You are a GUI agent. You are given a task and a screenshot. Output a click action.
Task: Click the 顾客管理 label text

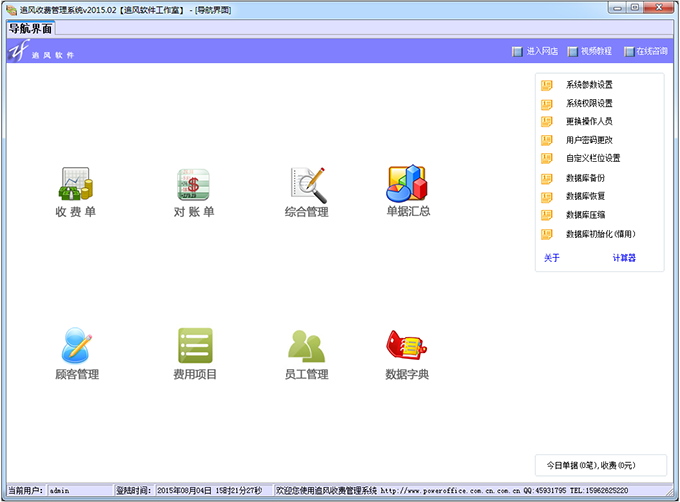click(x=77, y=374)
